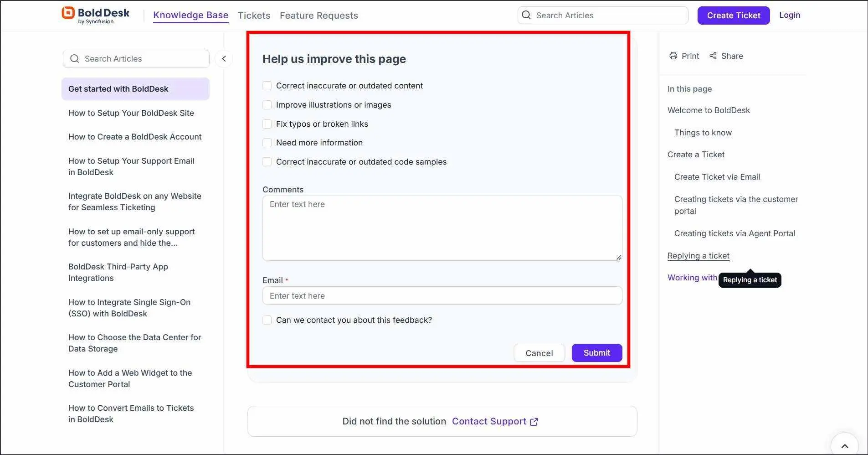Open the Feature Requests tab
Image resolution: width=868 pixels, height=455 pixels.
coord(319,15)
